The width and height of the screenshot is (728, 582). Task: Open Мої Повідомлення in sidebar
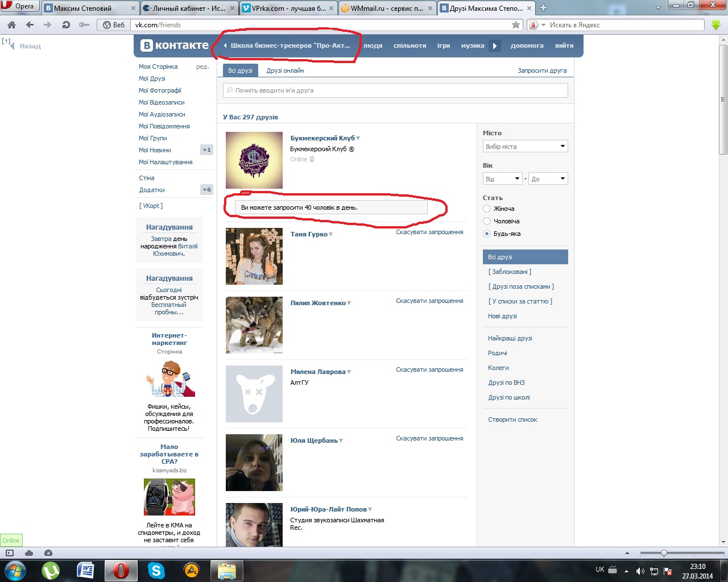[x=164, y=126]
